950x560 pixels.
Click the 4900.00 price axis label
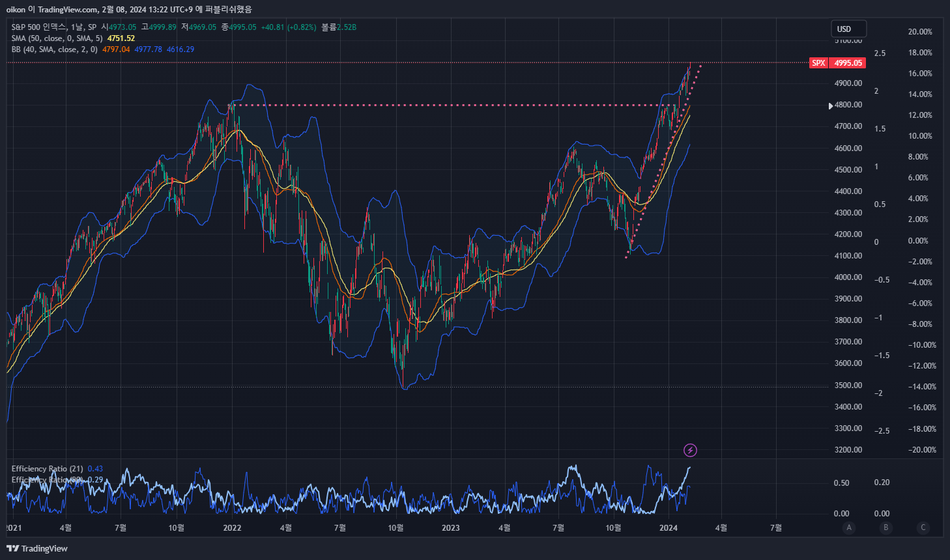coord(848,83)
